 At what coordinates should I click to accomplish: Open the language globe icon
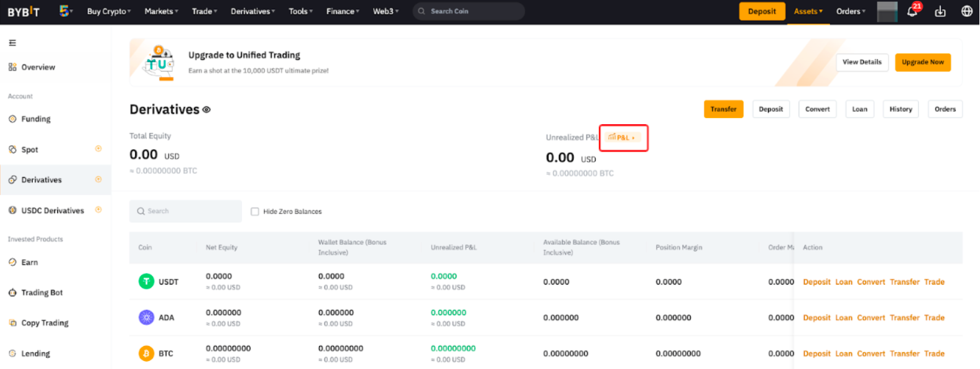pos(966,11)
